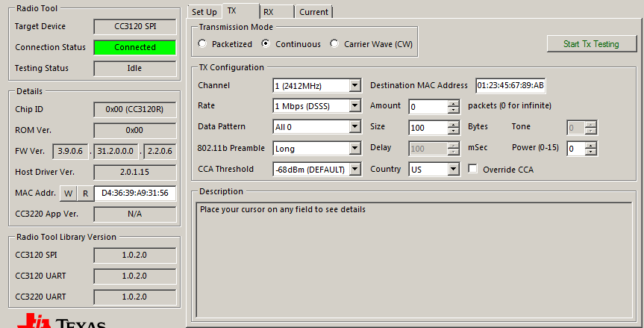Click the Chip ID 0x00 (CC3120R) value
This screenshot has height=328, width=644.
(135, 109)
